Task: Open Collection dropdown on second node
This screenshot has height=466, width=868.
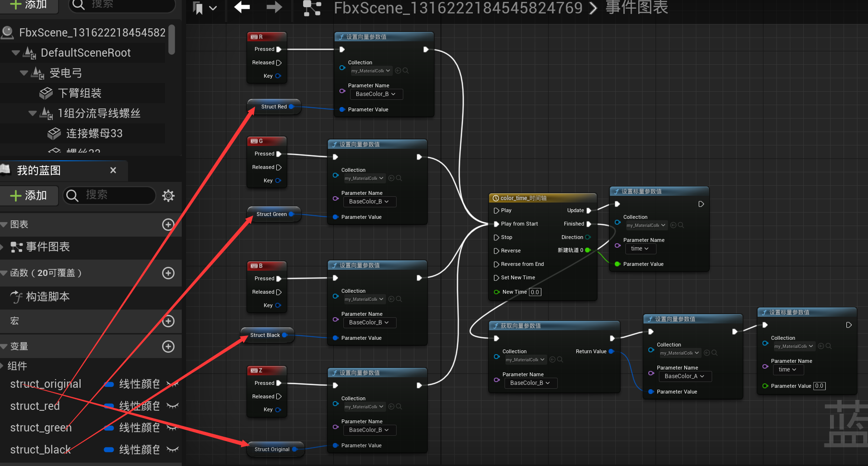Action: tap(364, 178)
